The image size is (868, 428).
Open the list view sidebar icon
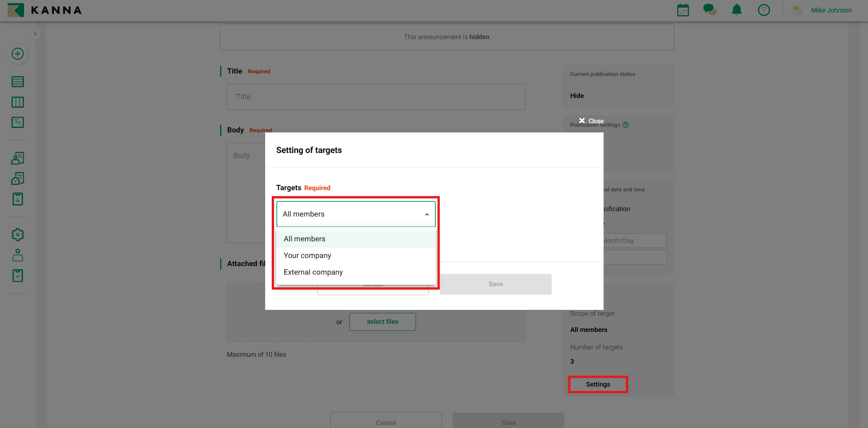point(17,82)
